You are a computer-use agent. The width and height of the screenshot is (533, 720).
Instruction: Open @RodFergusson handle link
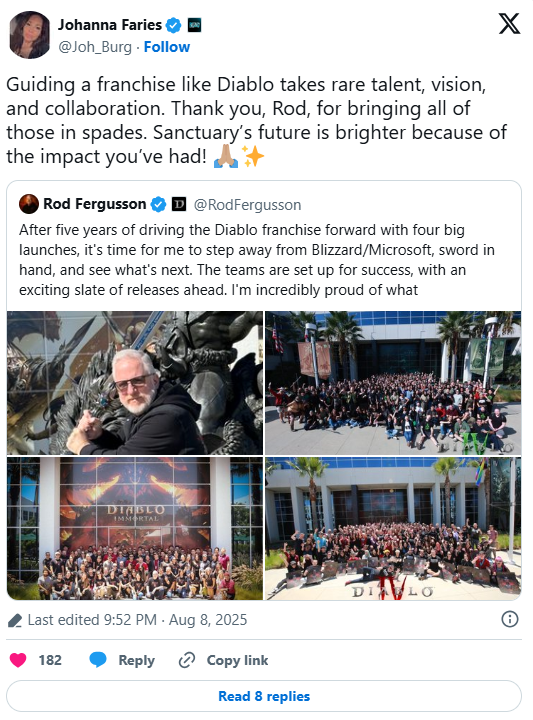point(247,205)
